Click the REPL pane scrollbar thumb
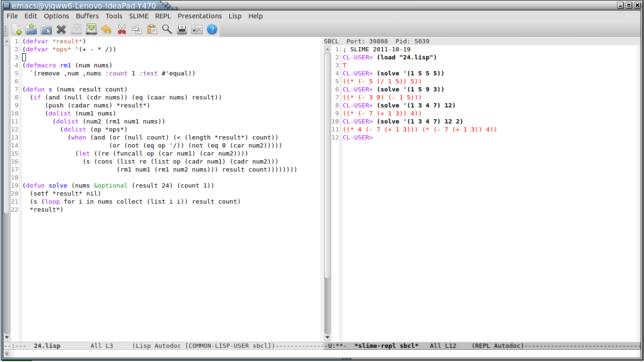Screen dimensions: 644x362 328,165
